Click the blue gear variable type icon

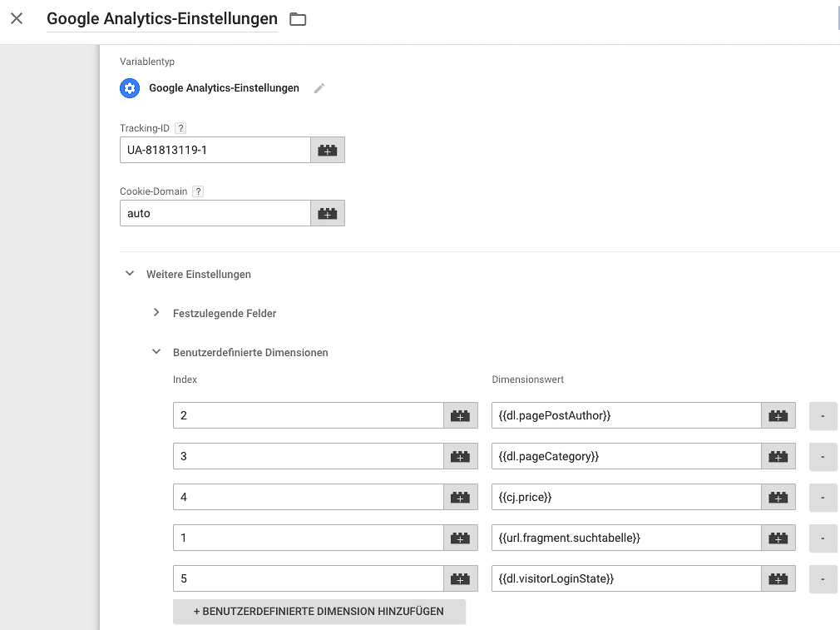[130, 88]
